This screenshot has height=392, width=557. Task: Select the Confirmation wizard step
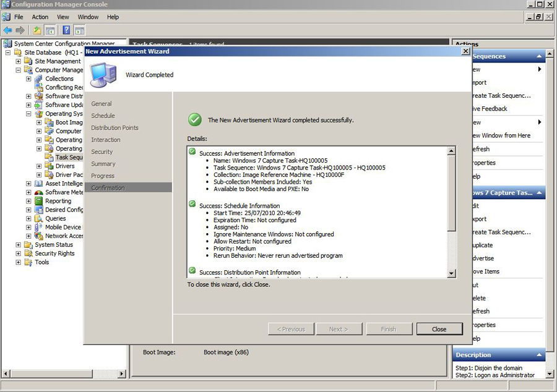click(x=128, y=188)
